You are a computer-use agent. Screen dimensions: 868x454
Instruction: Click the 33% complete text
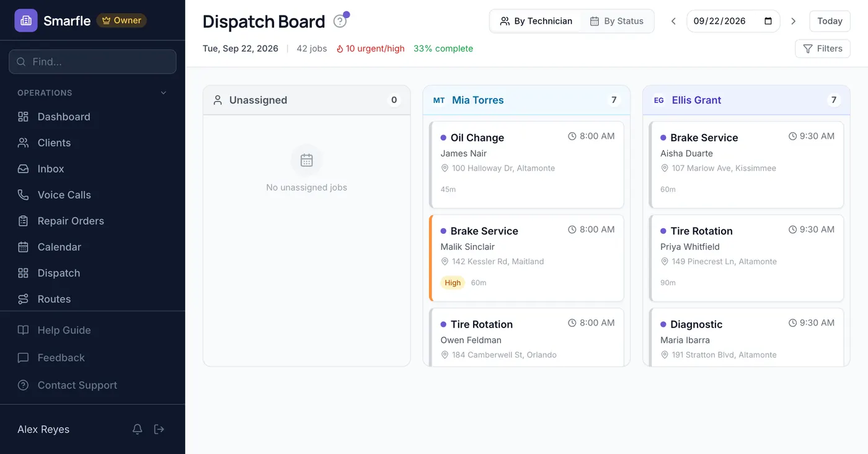tap(443, 48)
